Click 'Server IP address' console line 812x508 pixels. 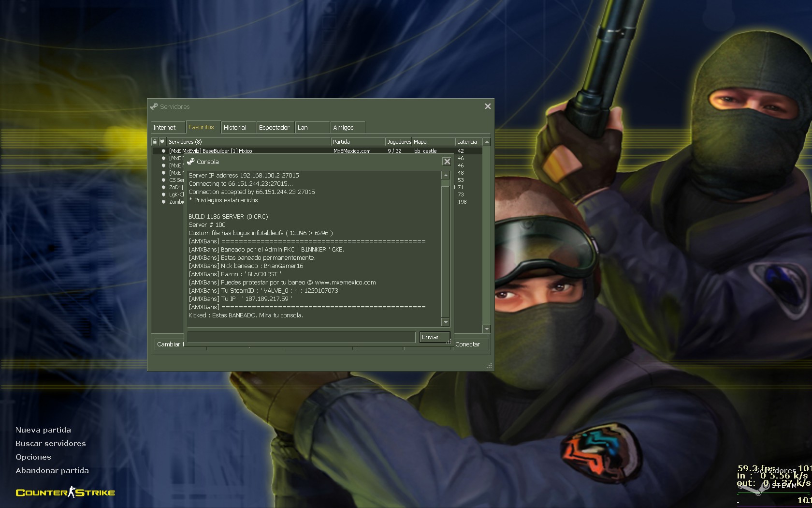pos(244,176)
